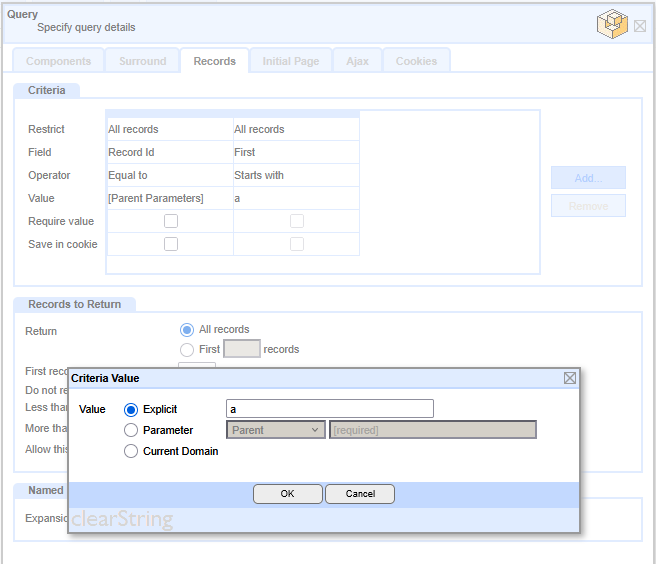Viewport: 656px width, 564px height.
Task: Choose the Current Domain radio option
Action: pos(131,451)
